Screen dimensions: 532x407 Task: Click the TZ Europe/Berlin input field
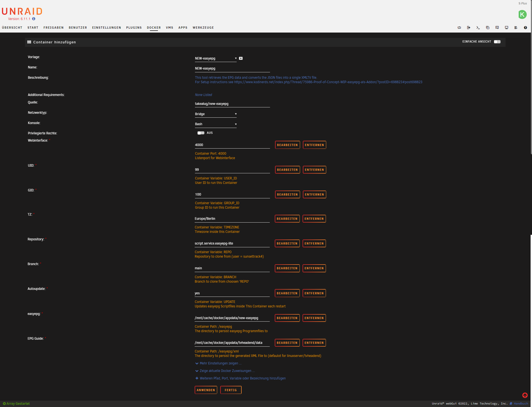232,219
